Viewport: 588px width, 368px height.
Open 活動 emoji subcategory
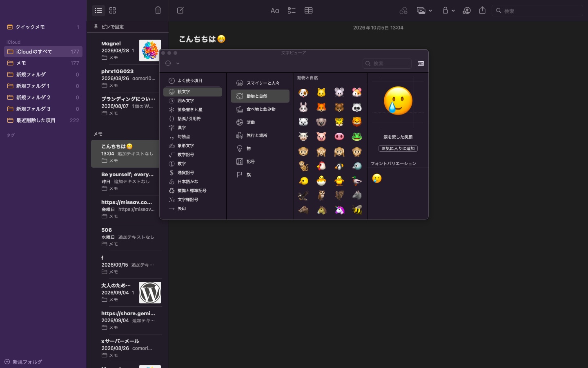[260, 122]
